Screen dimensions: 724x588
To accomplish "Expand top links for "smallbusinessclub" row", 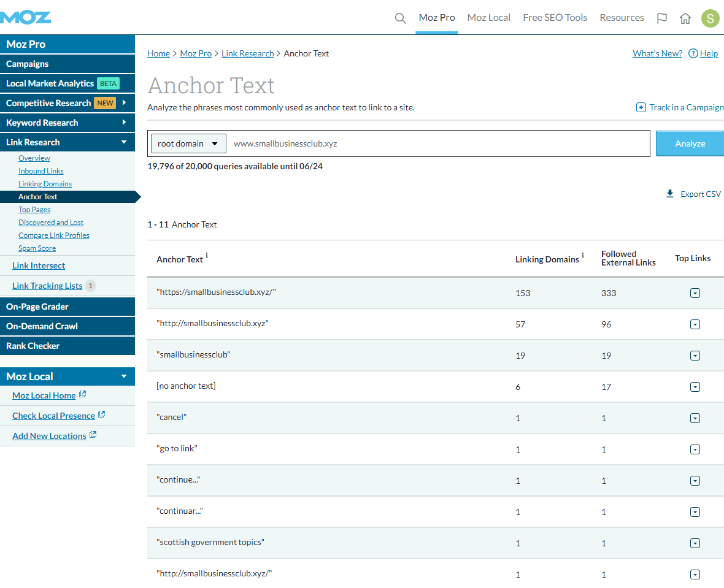I will 695,356.
